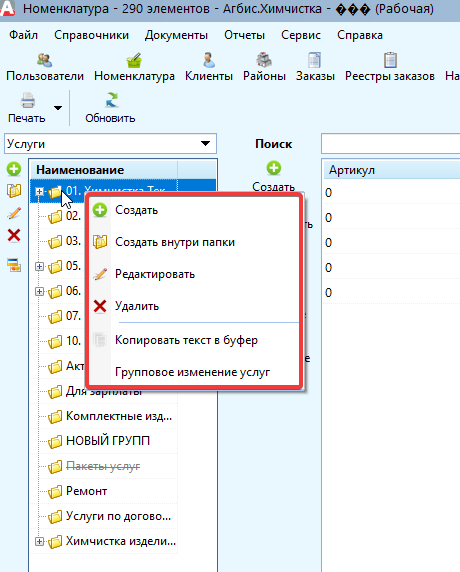Click the green plus icon in left sidebar

[x=14, y=169]
